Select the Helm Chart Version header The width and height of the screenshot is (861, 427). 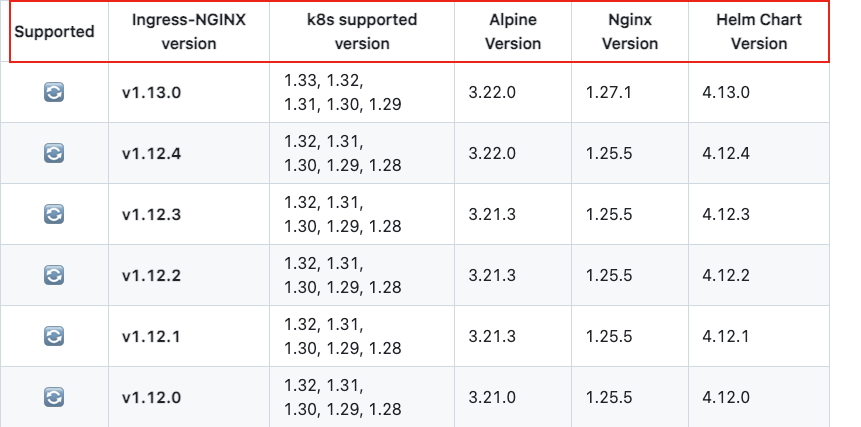[759, 31]
